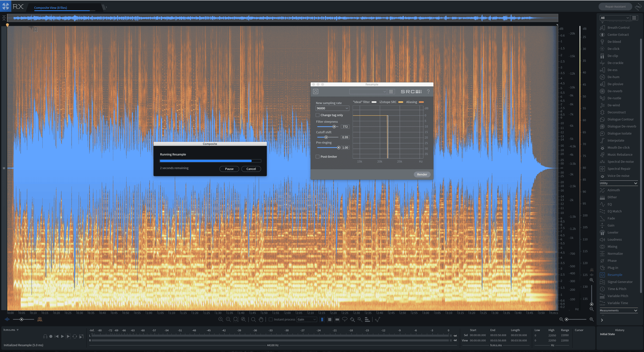Choose the Time-Frequency selection tool
This screenshot has width=644, height=352.
tap(330, 319)
